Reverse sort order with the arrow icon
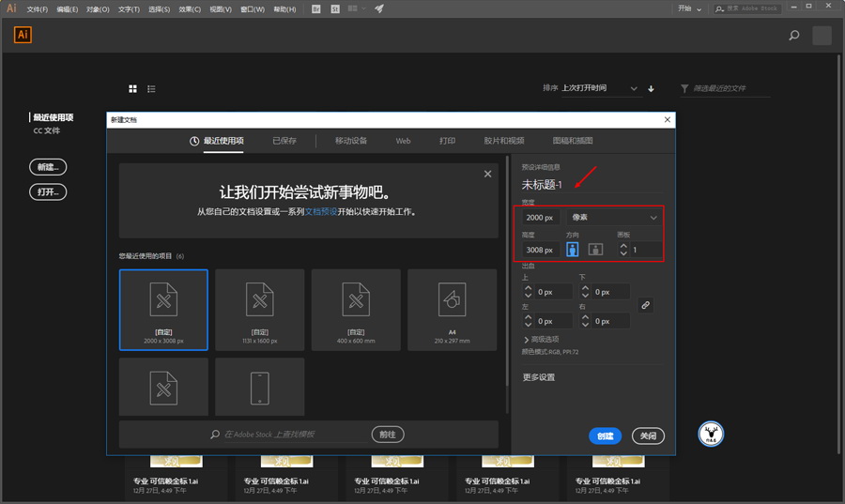This screenshot has height=504, width=845. tap(651, 88)
